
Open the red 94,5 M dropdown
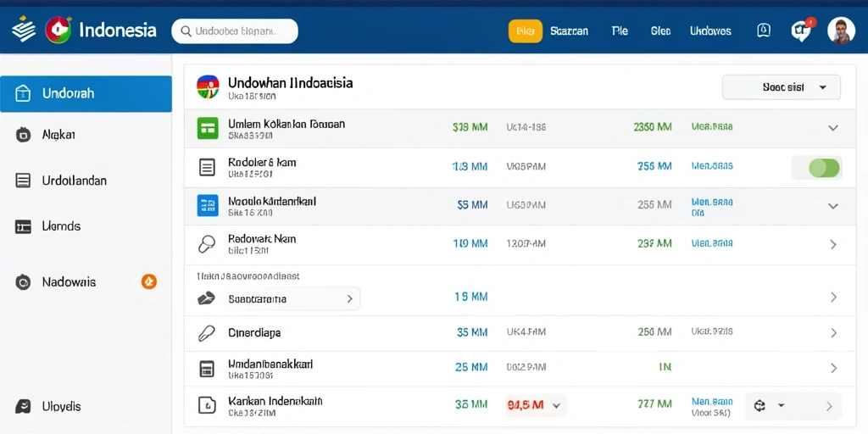[535, 405]
